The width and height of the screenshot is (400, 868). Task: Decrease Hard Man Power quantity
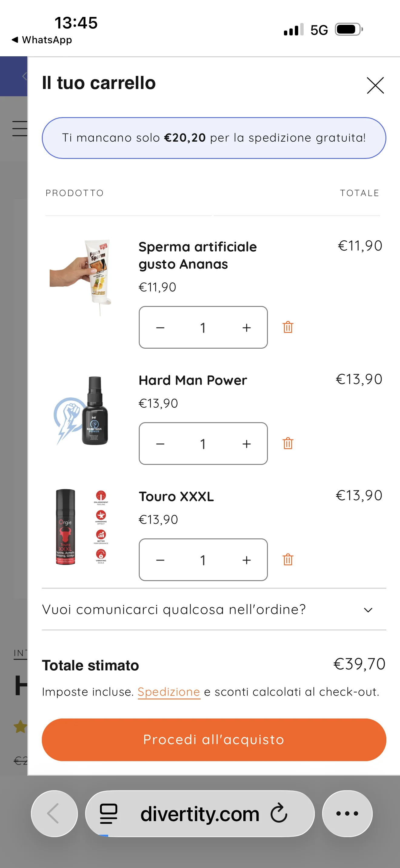click(161, 444)
